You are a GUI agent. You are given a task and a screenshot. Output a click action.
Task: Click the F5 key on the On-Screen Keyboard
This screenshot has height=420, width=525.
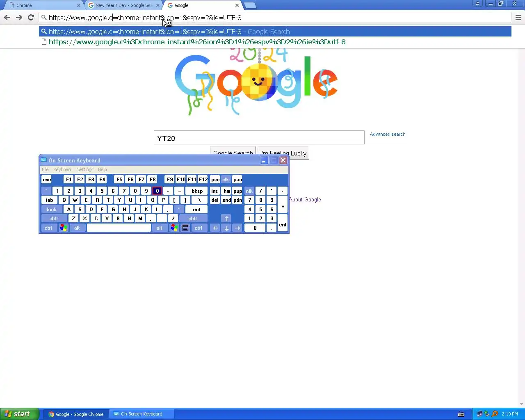tap(119, 180)
